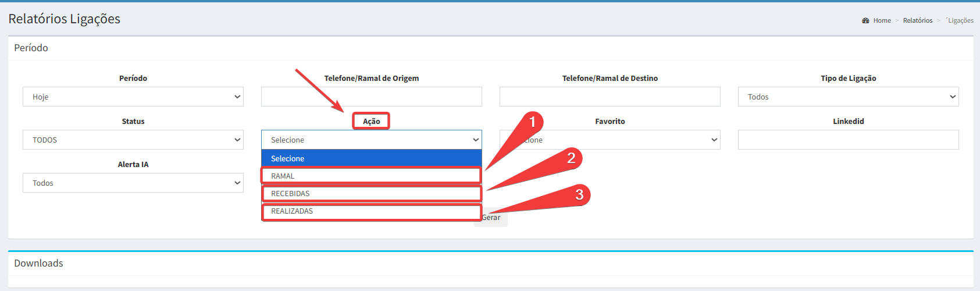Click the Ligações breadcrumb item
Viewport: 980px width, 291px height.
click(x=960, y=20)
